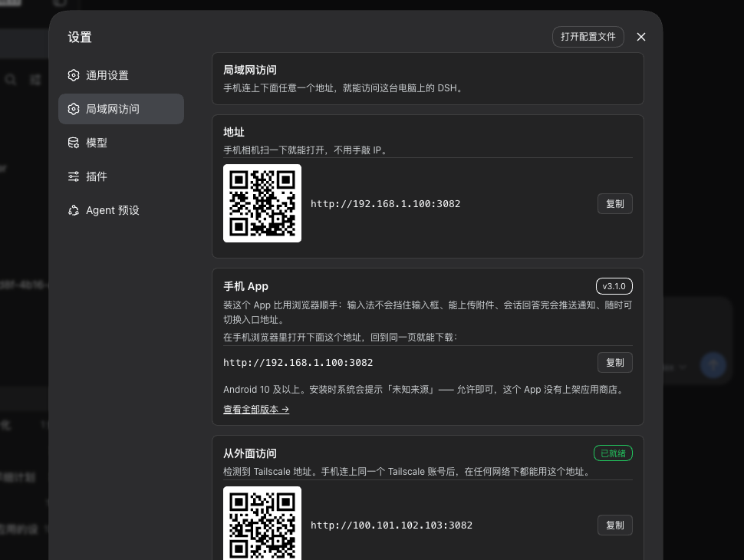Open the 通用设置 section
The image size is (744, 560).
coord(121,75)
